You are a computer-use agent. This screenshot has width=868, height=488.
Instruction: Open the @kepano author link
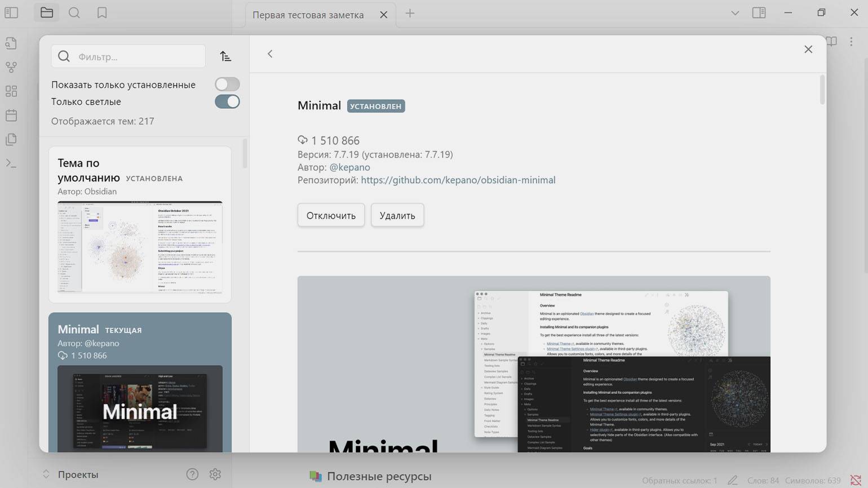pyautogui.click(x=349, y=167)
